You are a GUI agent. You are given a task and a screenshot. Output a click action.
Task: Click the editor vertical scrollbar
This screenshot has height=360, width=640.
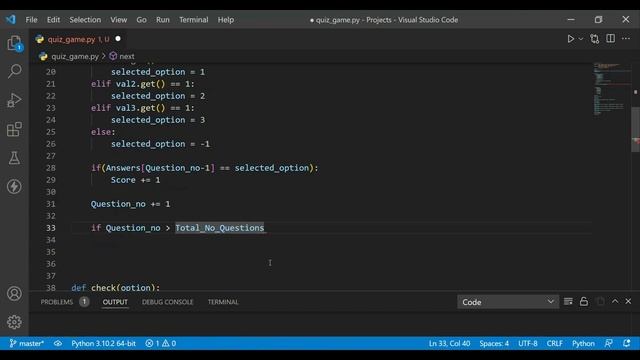tap(635, 129)
